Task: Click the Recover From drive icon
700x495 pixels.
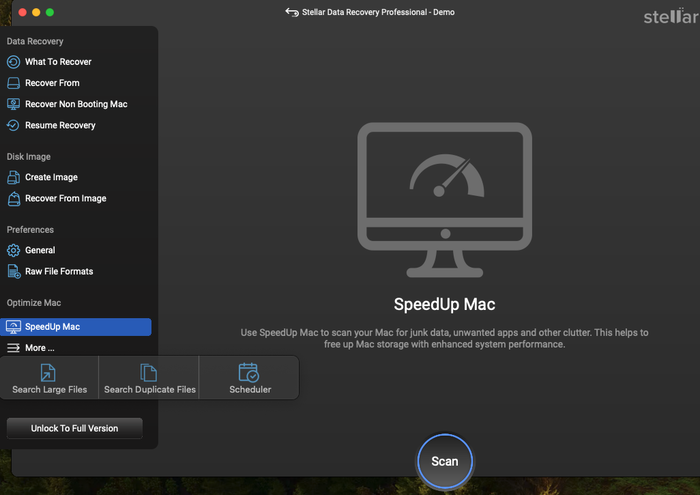Action: click(x=13, y=83)
